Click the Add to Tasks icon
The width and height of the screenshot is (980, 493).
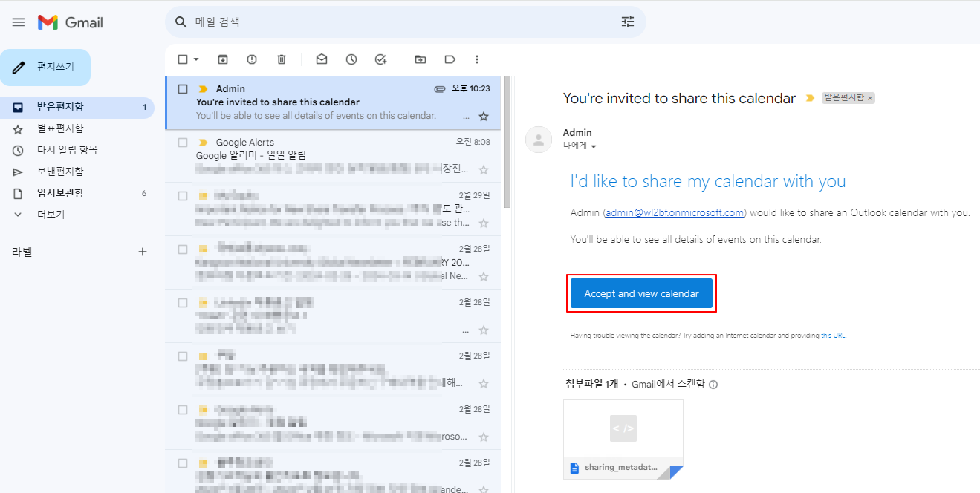pos(381,59)
